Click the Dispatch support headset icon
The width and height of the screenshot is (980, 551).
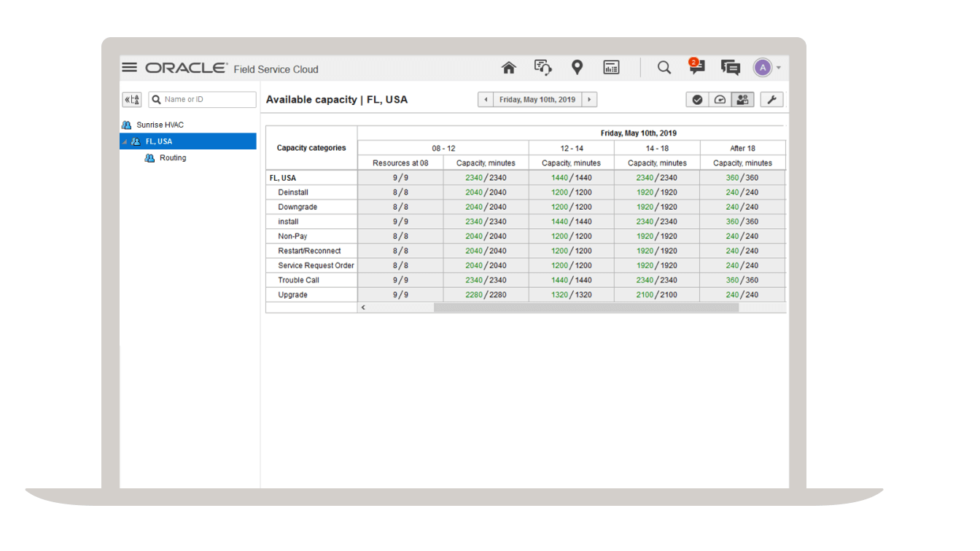click(x=542, y=67)
